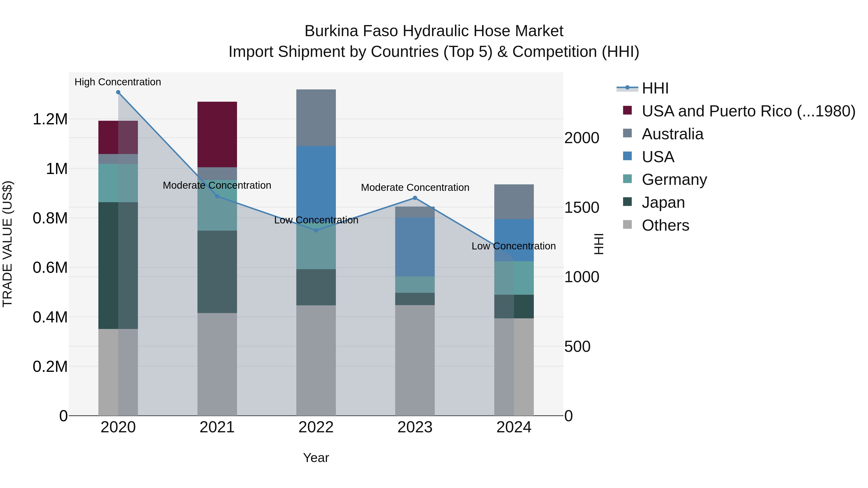Image resolution: width=868 pixels, height=488 pixels.
Task: Click the 2023 HHI data point marker
Action: click(x=415, y=198)
